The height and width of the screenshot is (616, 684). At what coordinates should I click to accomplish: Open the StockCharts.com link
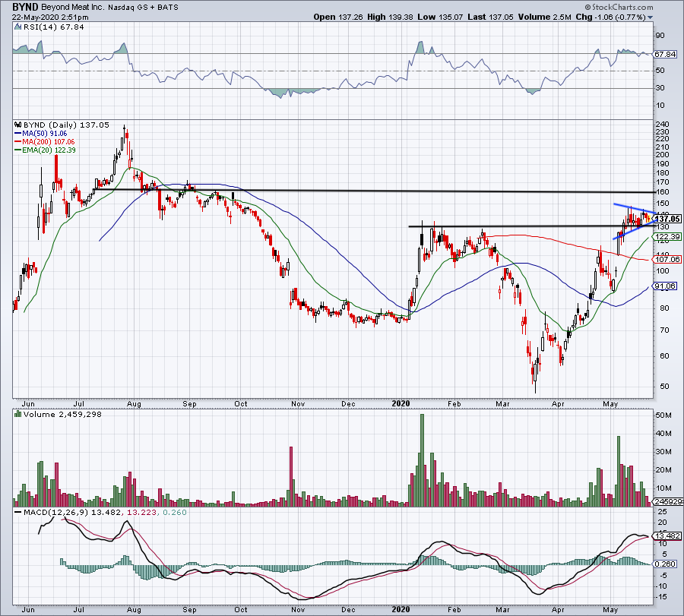pyautogui.click(x=622, y=7)
